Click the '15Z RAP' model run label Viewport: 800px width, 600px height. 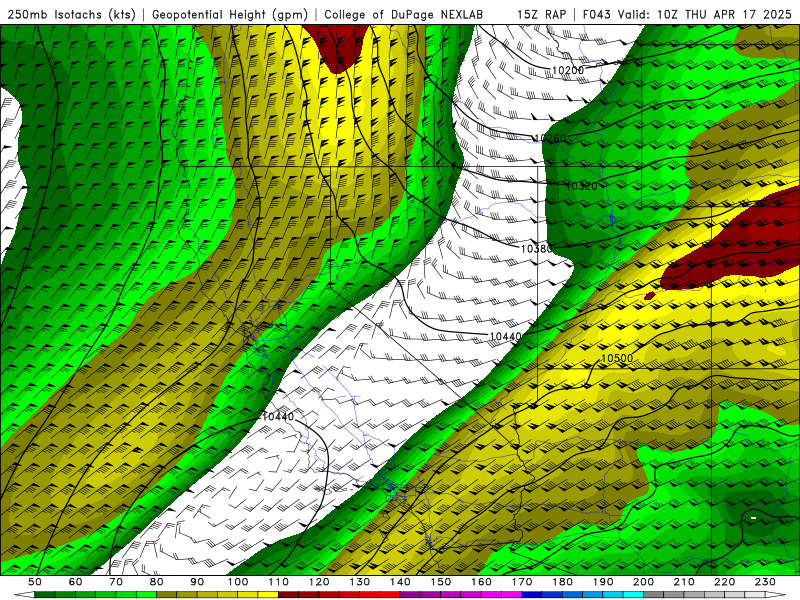(542, 15)
